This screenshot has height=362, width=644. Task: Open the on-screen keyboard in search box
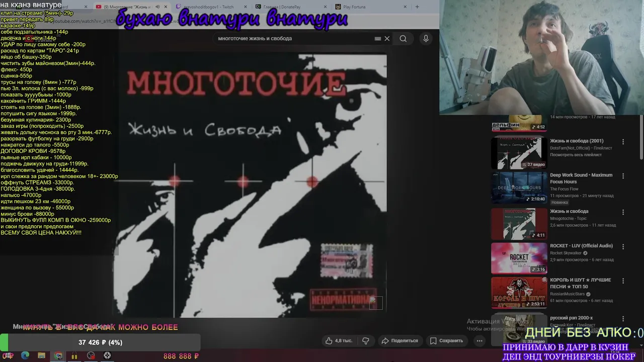(x=378, y=39)
